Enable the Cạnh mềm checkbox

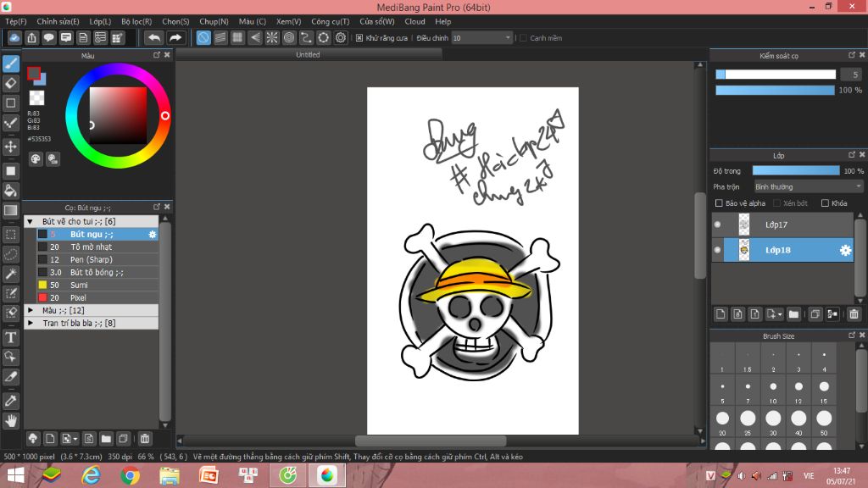523,37
